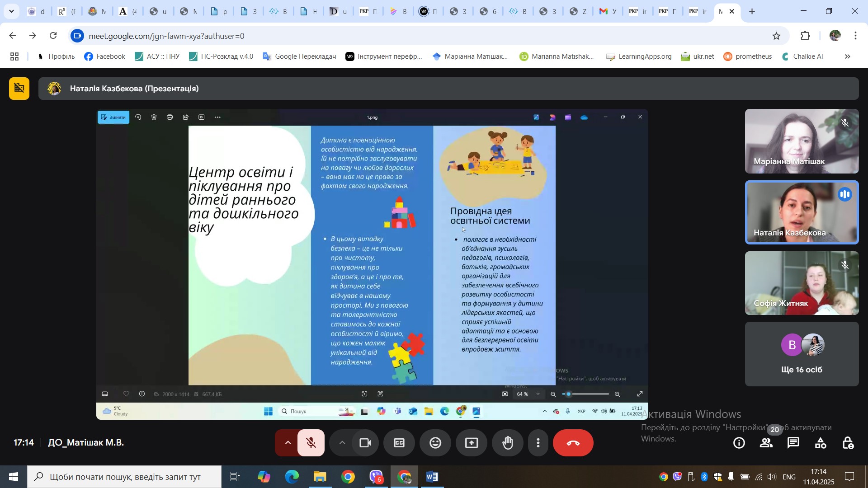The image size is (868, 488).
Task: Toggle the camera on or off
Action: click(365, 443)
